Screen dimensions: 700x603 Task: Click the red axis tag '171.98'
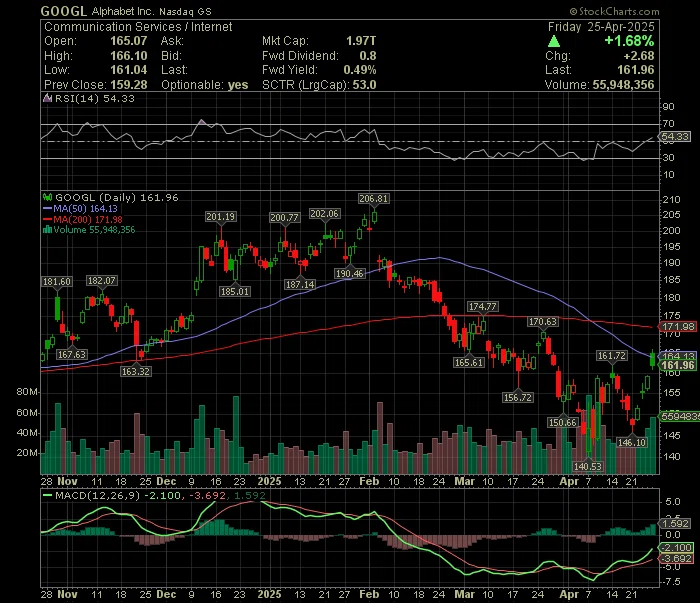[677, 327]
